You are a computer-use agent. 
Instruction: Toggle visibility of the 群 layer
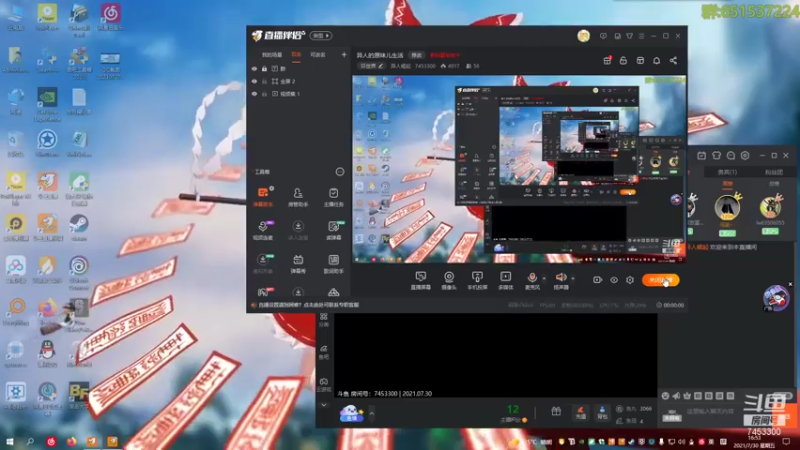pos(254,68)
